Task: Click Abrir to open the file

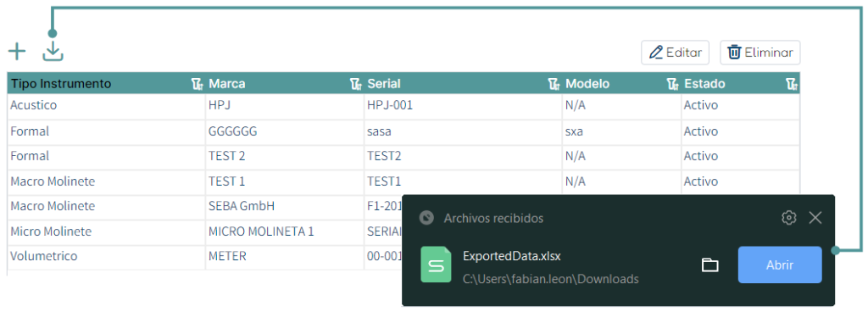Action: point(780,265)
